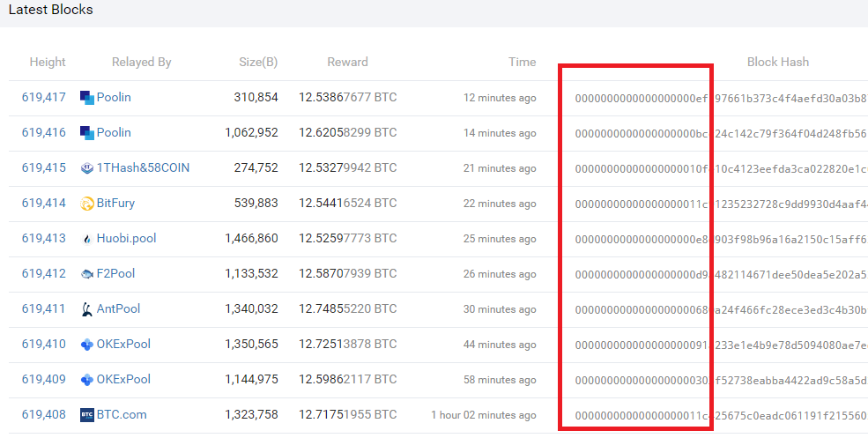Select size value 1,133,532
Image resolution: width=868 pixels, height=438 pixels.
251,273
